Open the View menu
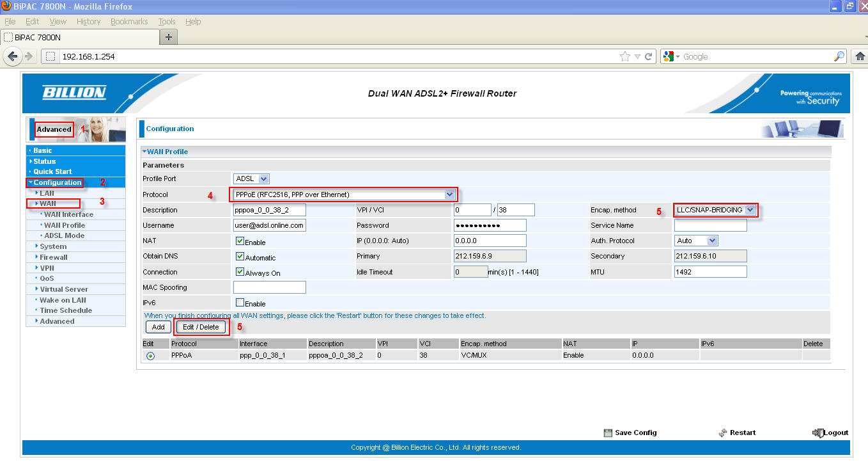868x469 pixels. (58, 21)
